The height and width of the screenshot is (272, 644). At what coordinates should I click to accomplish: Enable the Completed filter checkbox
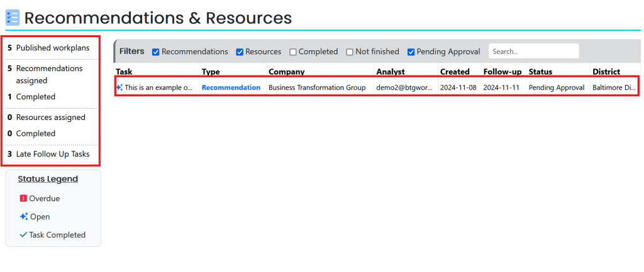[293, 52]
